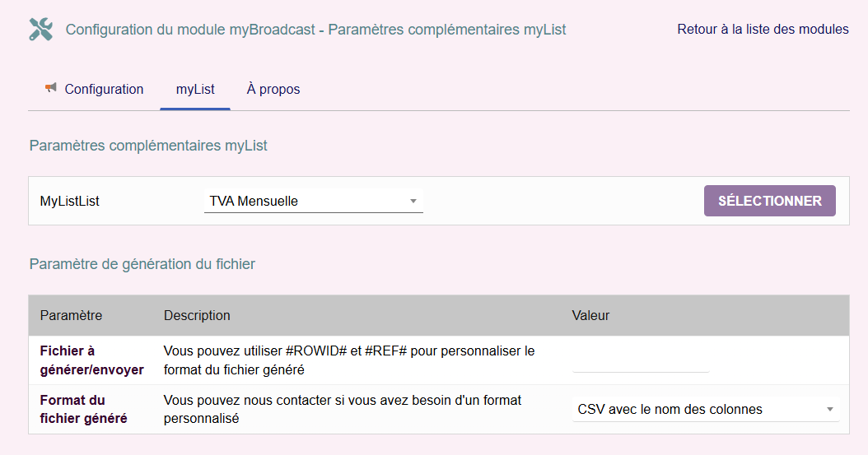868x455 pixels.
Task: Expand the CSV avec le nom des colonnes dropdown
Action: point(705,409)
